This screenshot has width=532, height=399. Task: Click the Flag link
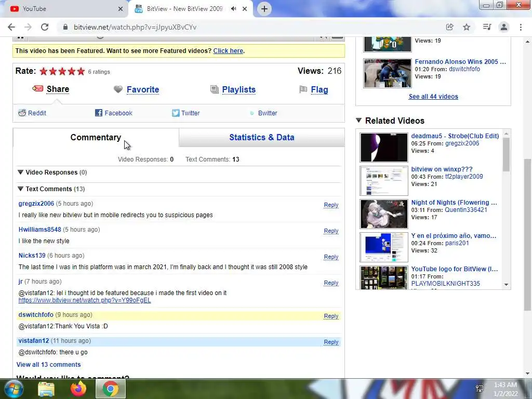click(320, 89)
